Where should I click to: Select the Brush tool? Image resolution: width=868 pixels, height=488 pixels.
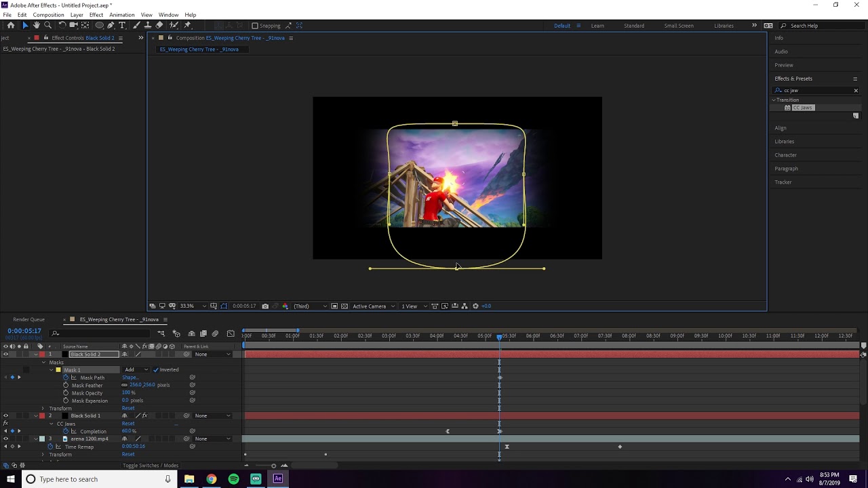[136, 26]
